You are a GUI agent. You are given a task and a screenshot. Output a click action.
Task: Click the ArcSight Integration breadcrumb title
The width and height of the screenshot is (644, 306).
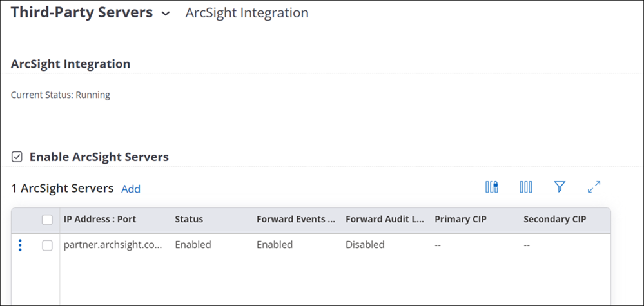pos(247,13)
